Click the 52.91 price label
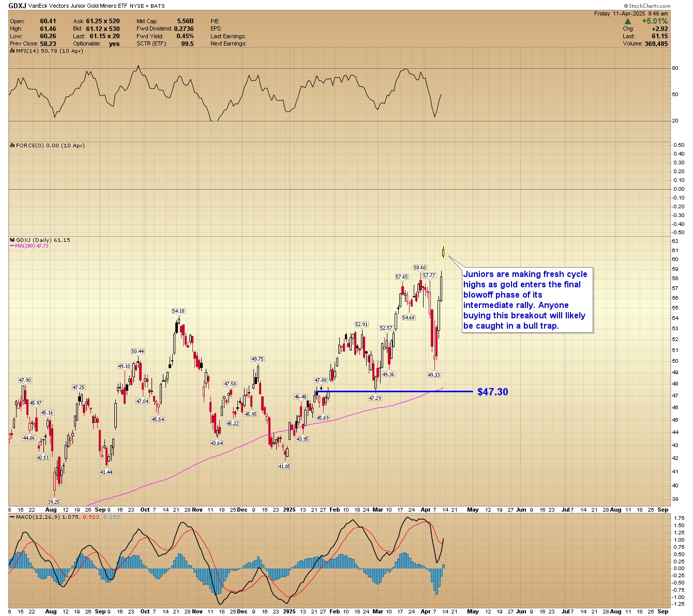The height and width of the screenshot is (616, 693). (361, 325)
